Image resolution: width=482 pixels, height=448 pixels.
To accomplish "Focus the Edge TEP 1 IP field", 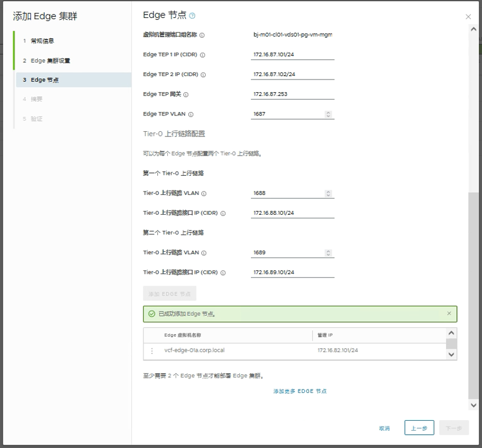I will coord(293,55).
